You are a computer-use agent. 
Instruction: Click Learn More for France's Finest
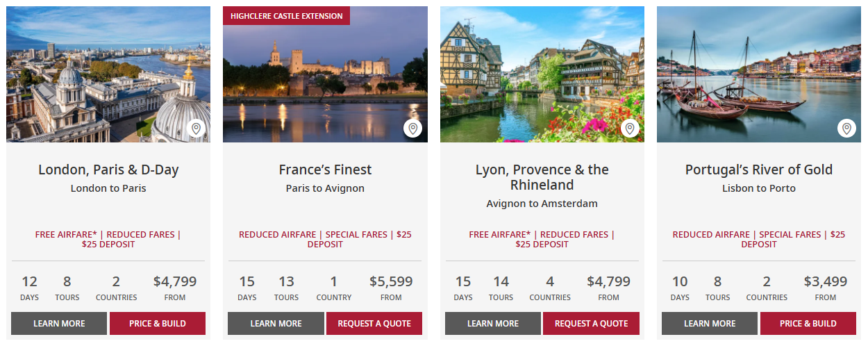(x=276, y=324)
